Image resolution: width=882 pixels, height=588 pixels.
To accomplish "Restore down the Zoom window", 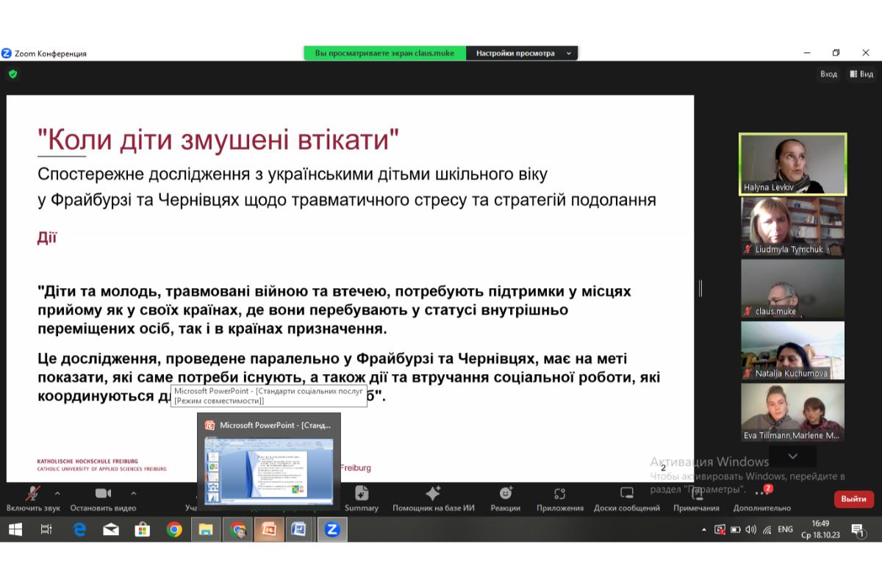I will point(836,53).
